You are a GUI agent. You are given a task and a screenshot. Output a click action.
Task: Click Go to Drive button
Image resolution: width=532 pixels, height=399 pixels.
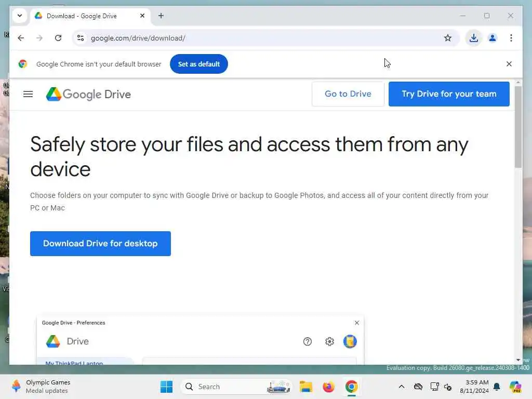[348, 94]
